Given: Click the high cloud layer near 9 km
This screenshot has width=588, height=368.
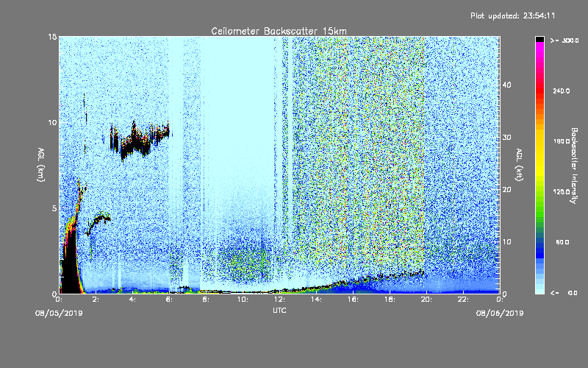Looking at the screenshot, I should pos(140,141).
